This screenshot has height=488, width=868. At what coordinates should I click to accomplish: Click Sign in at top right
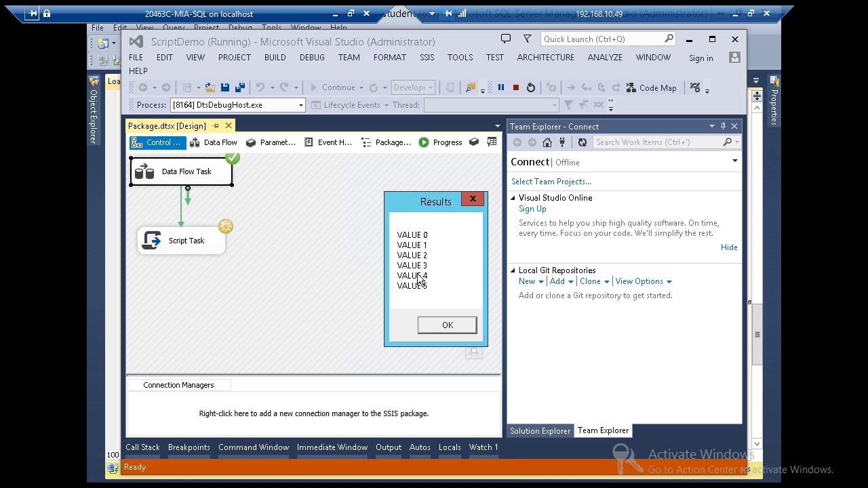click(x=701, y=58)
